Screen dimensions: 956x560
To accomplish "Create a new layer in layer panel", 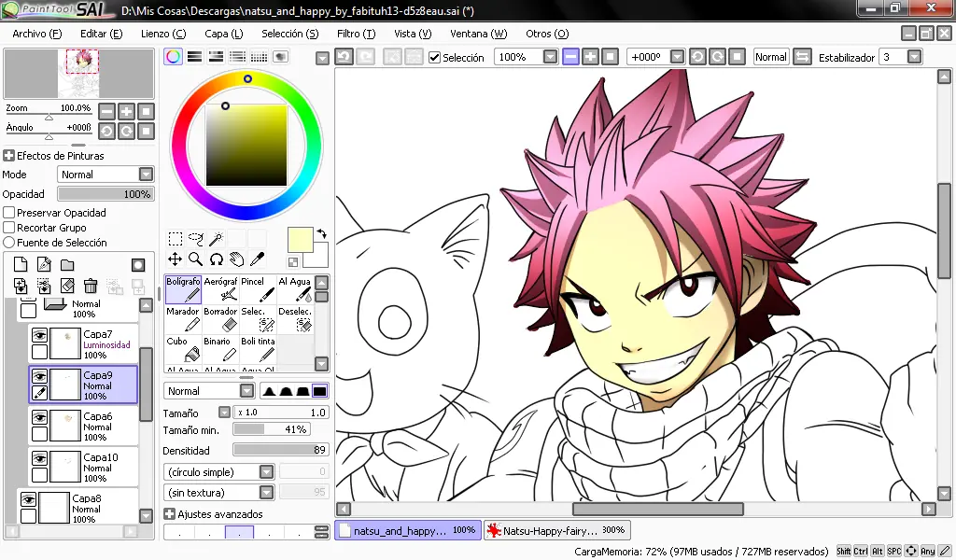I will point(21,264).
